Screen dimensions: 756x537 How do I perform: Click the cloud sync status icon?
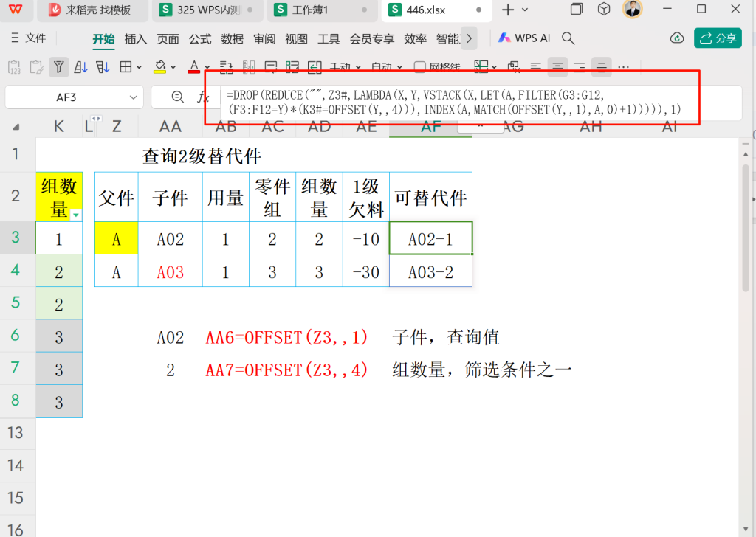point(677,38)
